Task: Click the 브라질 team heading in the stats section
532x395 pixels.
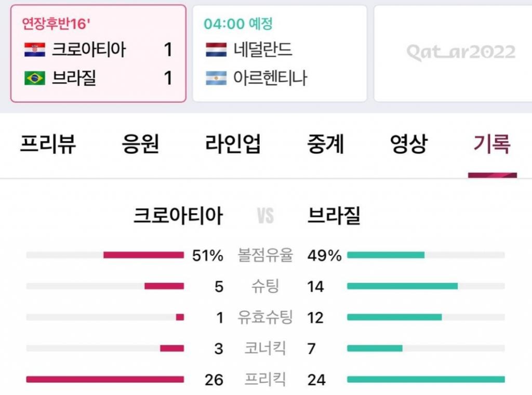Action: 334,215
